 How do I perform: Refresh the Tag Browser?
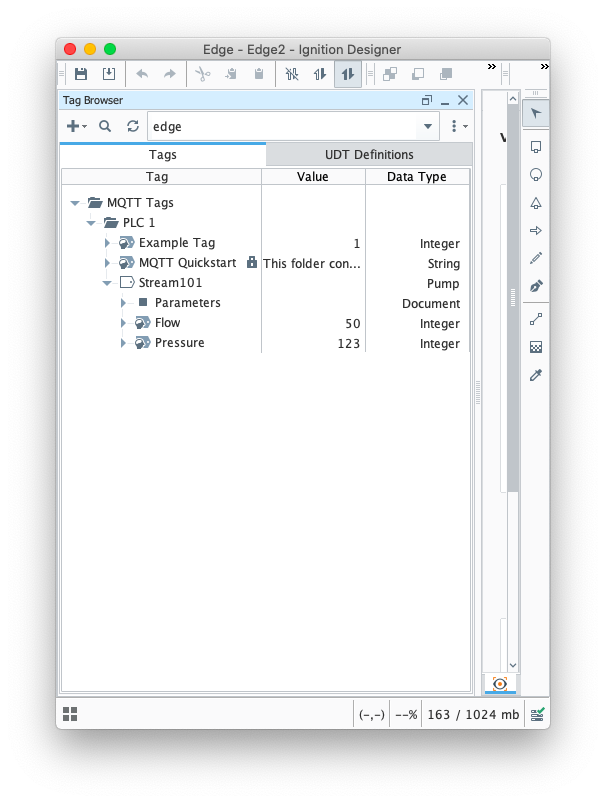click(133, 126)
